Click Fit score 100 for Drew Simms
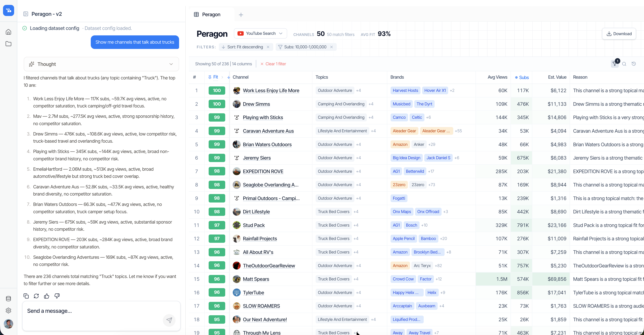 tap(217, 104)
